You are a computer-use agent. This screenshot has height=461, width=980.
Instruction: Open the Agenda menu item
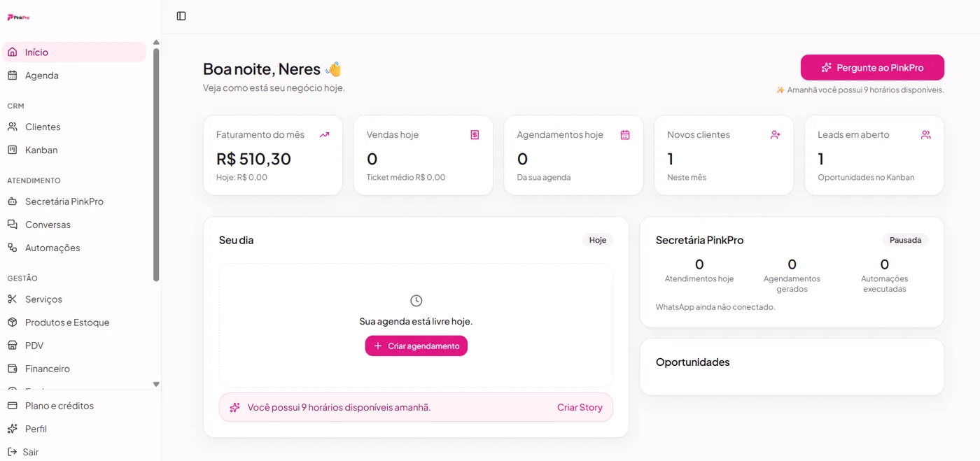pyautogui.click(x=74, y=75)
